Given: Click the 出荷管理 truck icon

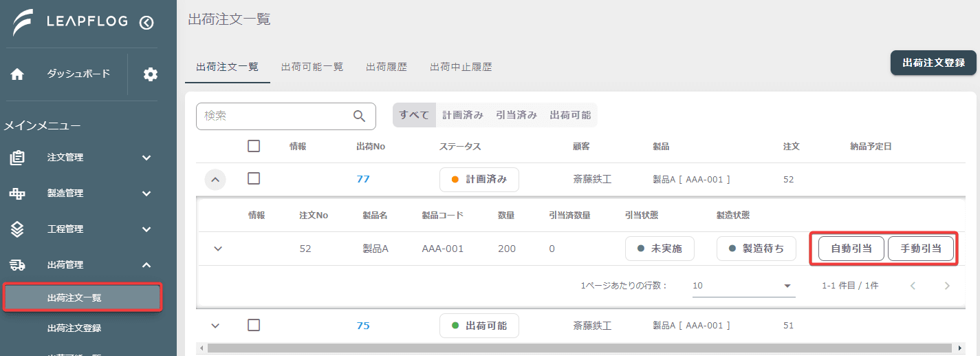Looking at the screenshot, I should pyautogui.click(x=17, y=265).
